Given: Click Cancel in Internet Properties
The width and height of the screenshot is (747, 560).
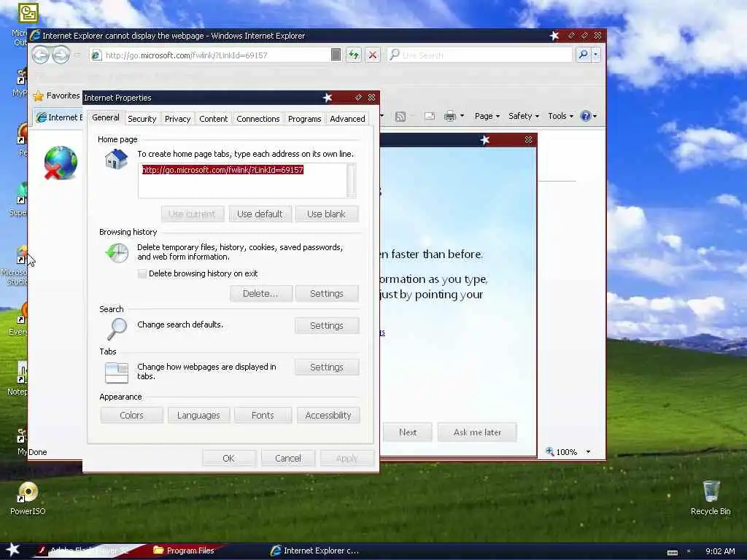Looking at the screenshot, I should pos(288,458).
